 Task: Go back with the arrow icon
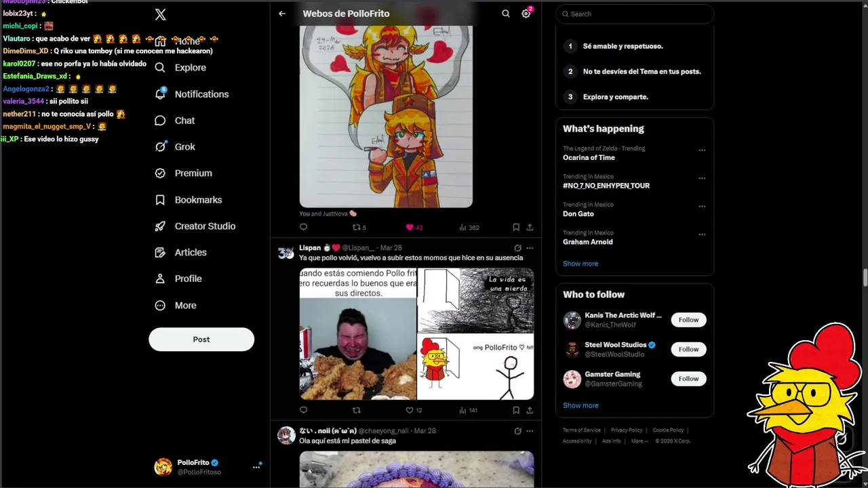282,14
